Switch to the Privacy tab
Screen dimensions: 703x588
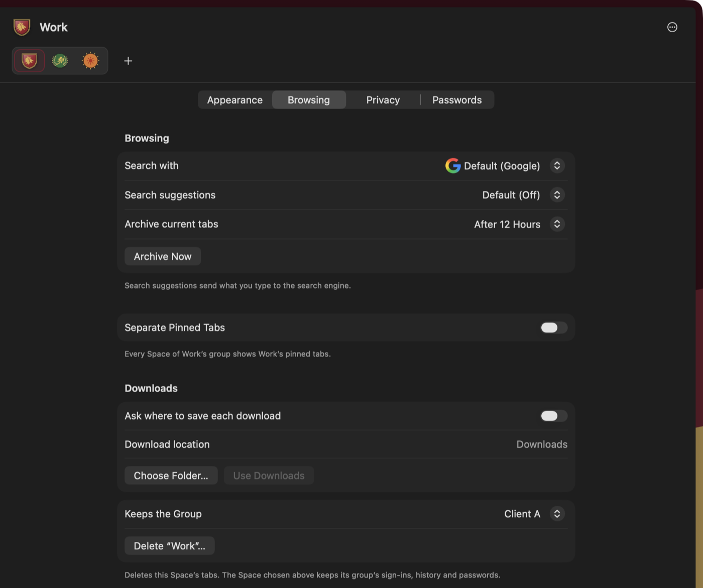383,100
